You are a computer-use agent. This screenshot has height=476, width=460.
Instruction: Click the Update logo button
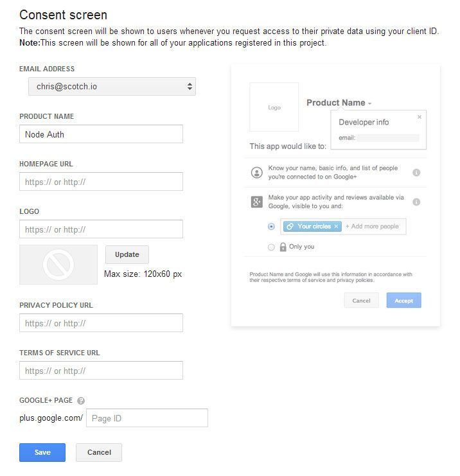click(127, 254)
